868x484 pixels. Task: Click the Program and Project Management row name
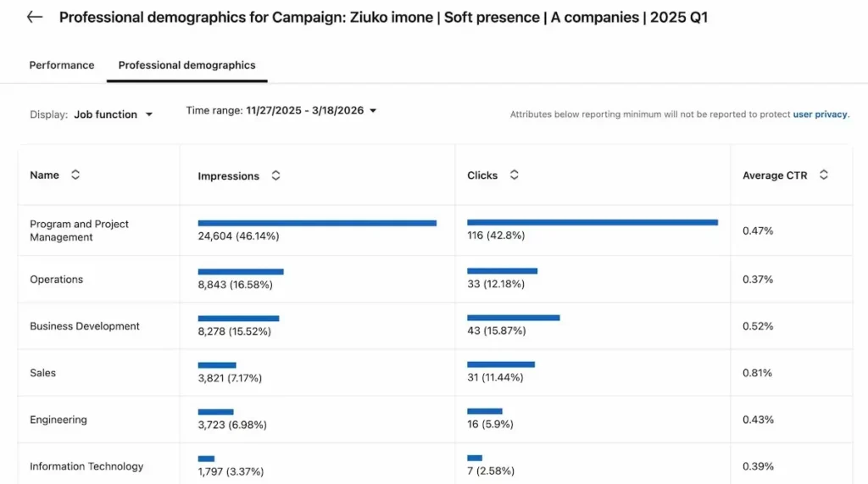[79, 231]
